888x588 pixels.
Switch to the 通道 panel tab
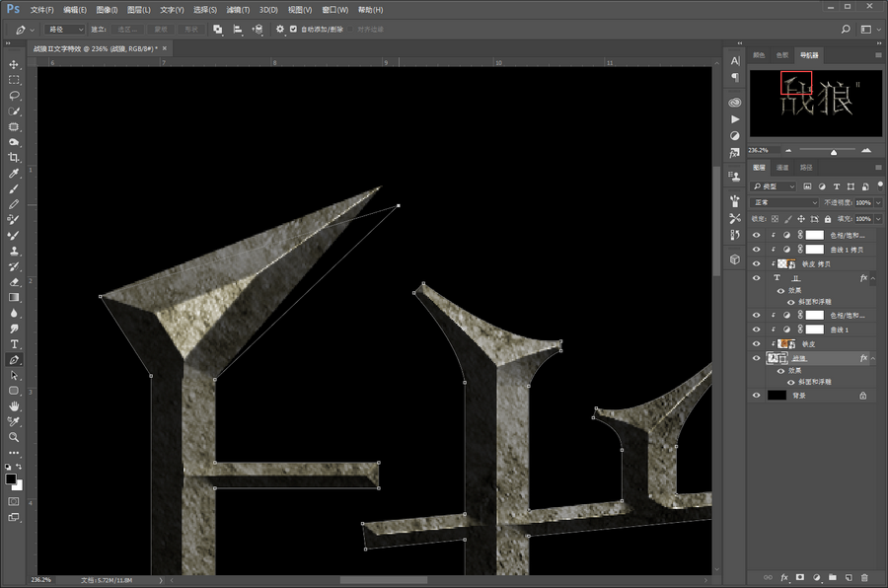[x=781, y=168]
